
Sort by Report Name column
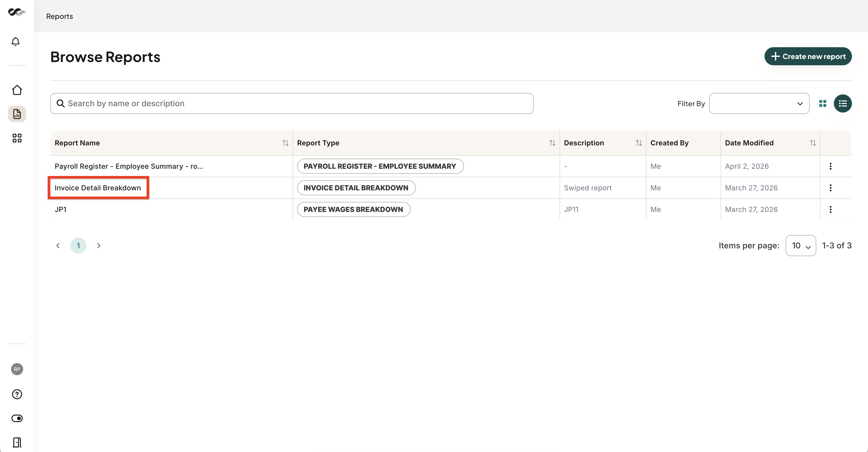point(285,143)
